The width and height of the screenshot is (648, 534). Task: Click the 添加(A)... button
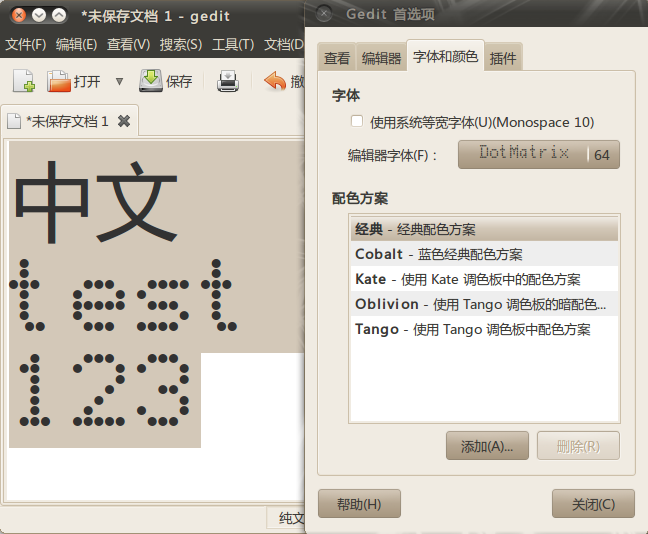coord(487,446)
